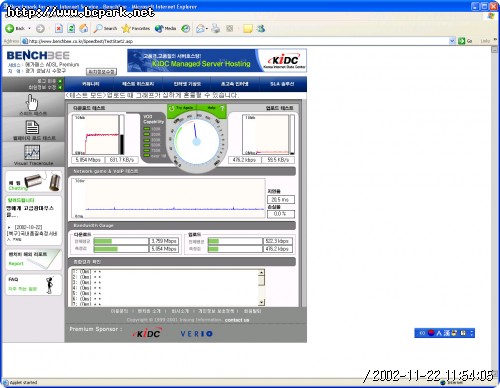Stop page loading with the red X icon
The image size is (500, 388).
pos(59,29)
